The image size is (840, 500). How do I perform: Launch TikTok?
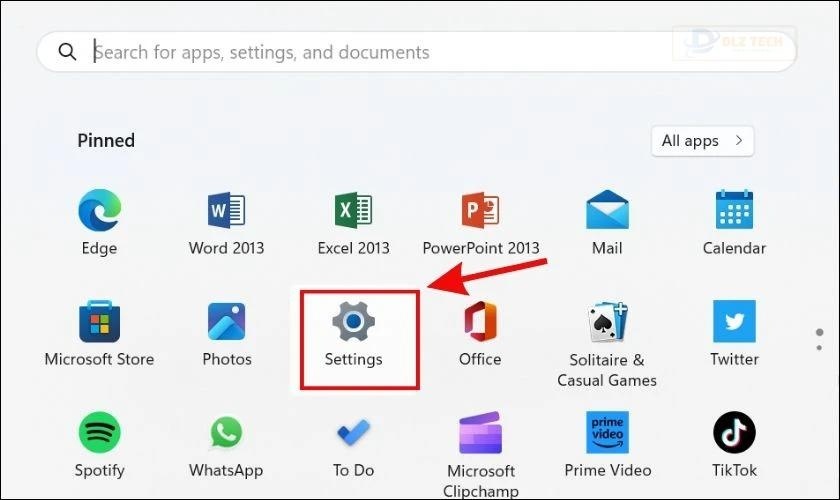coord(734,433)
